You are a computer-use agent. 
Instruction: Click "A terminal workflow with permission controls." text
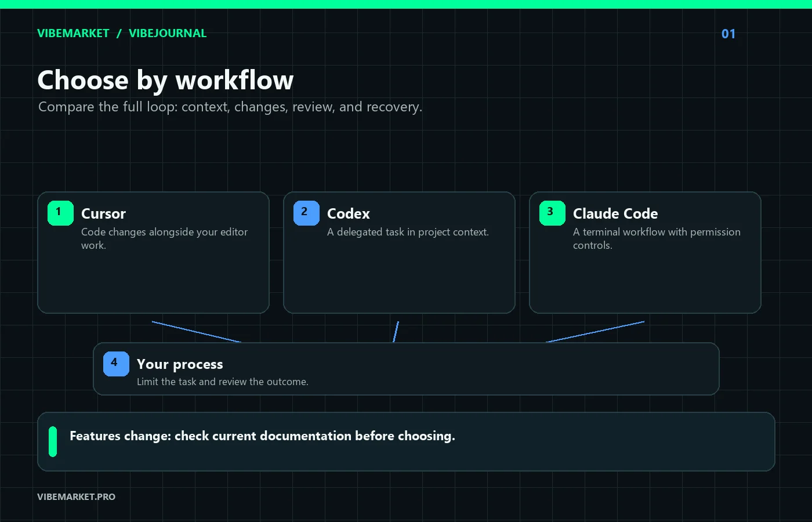[657, 238]
